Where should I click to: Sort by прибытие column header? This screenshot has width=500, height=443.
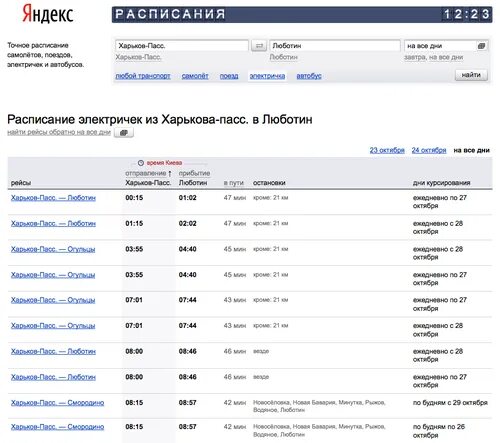[194, 173]
